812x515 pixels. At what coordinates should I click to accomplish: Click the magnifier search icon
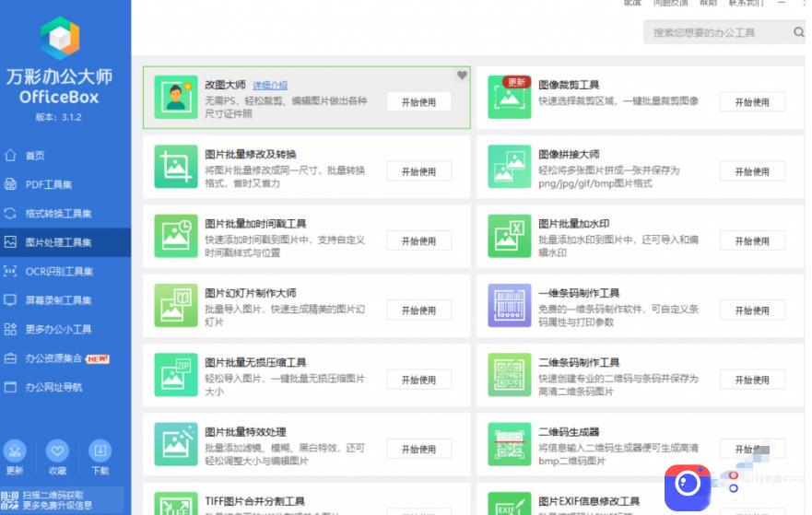click(798, 32)
